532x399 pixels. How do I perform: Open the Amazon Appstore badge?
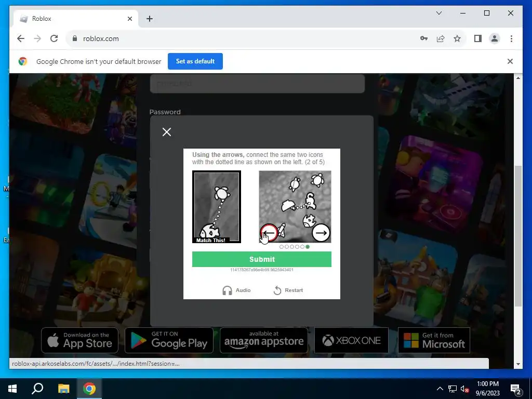(263, 340)
